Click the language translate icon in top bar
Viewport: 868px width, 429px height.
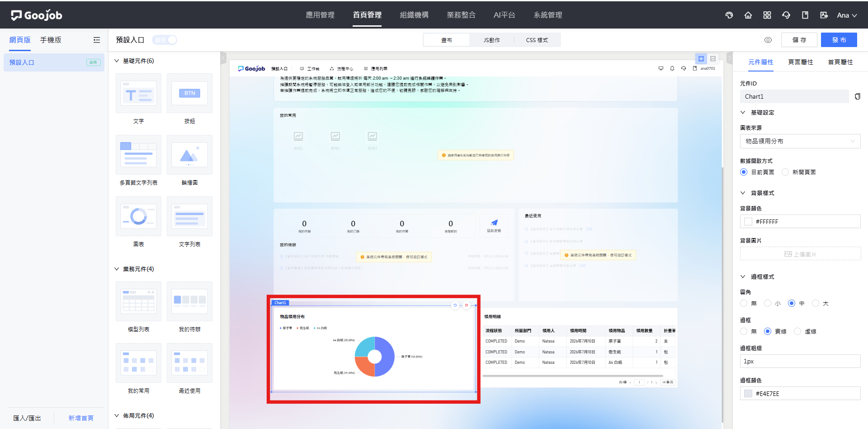click(824, 15)
